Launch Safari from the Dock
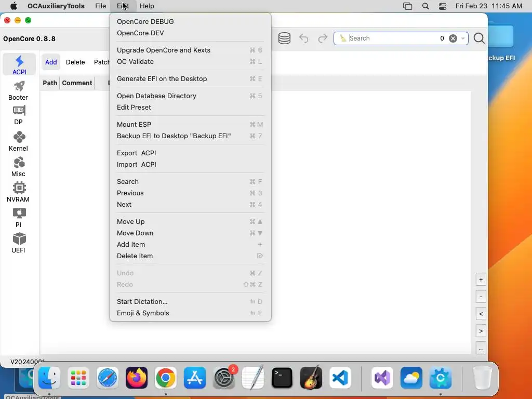This screenshot has height=399, width=532. click(108, 378)
